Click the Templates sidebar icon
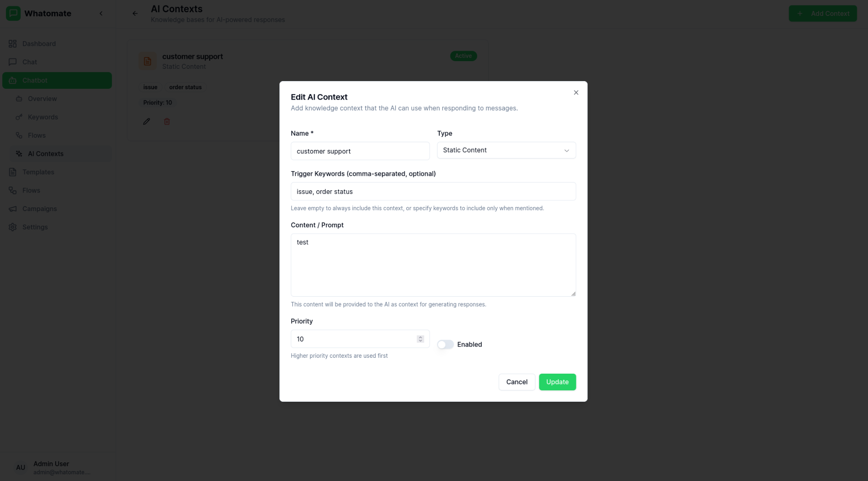Screen dimensions: 868x481 [x=13, y=172]
